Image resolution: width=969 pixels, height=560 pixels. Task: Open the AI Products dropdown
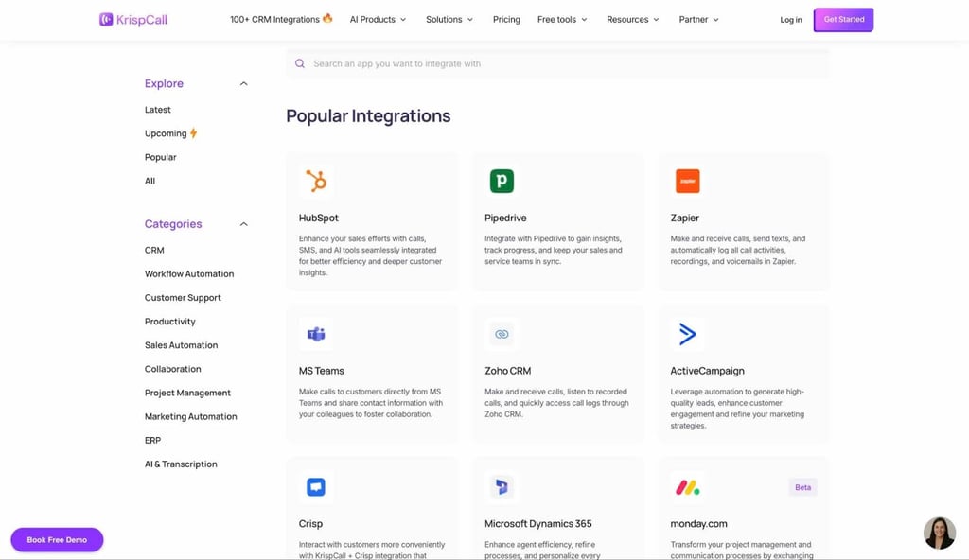pyautogui.click(x=378, y=20)
